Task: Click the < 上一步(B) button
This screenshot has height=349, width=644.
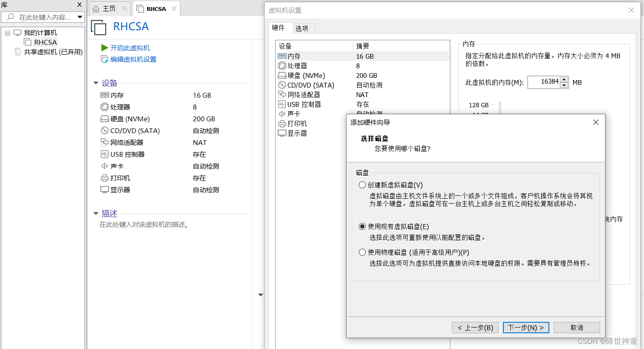Action: [x=475, y=328]
